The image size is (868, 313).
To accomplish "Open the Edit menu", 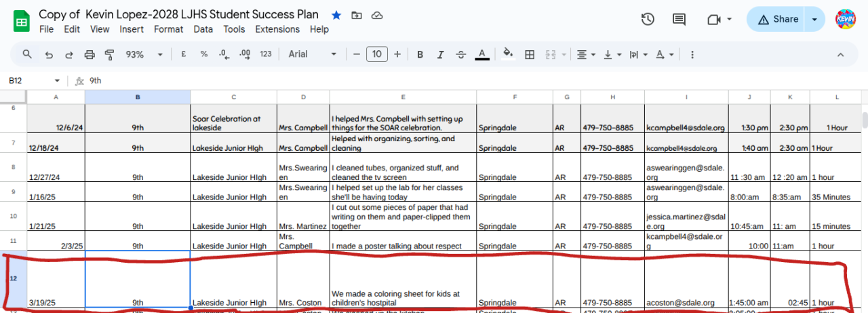I will click(x=72, y=29).
